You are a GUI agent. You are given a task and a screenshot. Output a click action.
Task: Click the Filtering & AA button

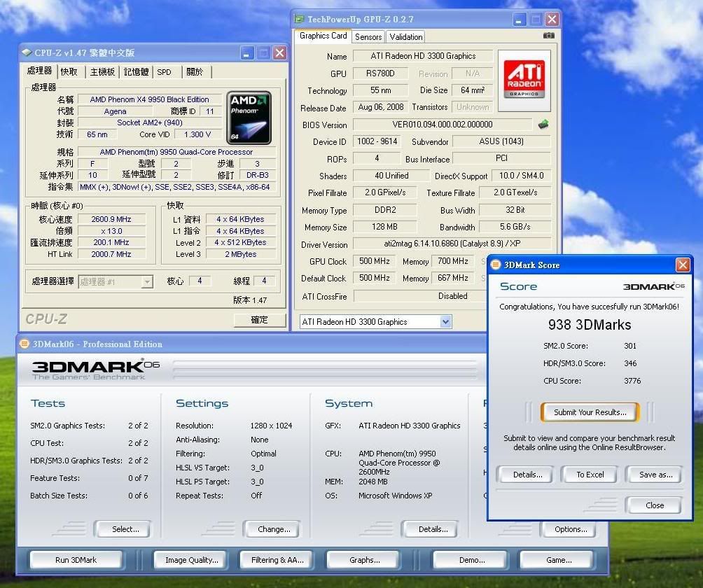(x=277, y=560)
